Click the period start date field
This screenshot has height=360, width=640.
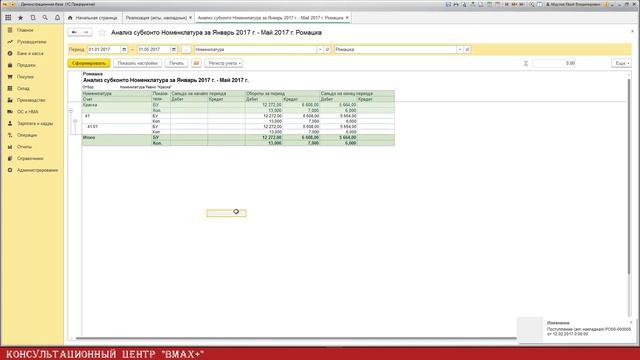coord(104,49)
